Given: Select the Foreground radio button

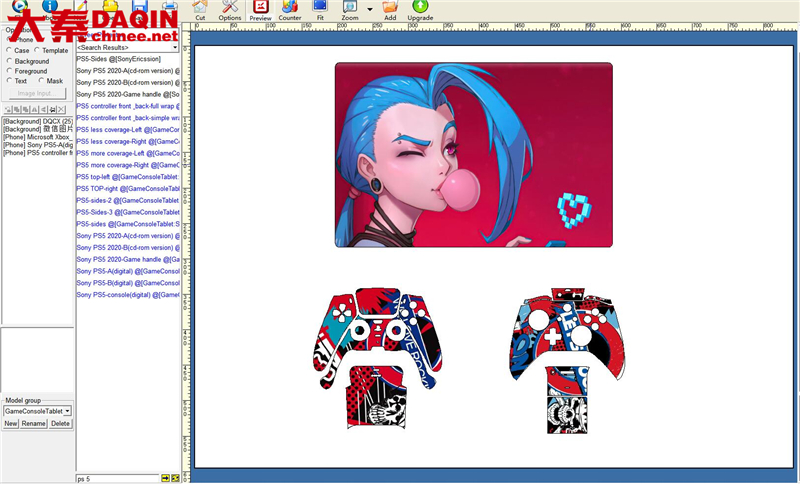Looking at the screenshot, I should click(9, 71).
